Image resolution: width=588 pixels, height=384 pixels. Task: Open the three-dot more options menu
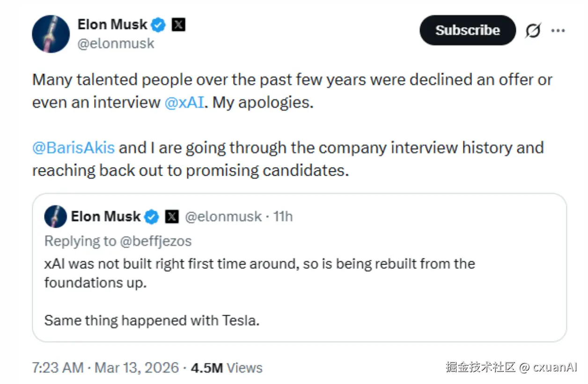(558, 31)
